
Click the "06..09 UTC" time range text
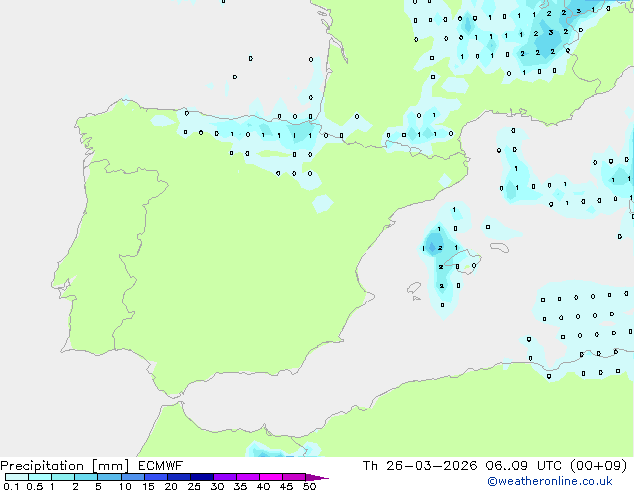(x=523, y=466)
